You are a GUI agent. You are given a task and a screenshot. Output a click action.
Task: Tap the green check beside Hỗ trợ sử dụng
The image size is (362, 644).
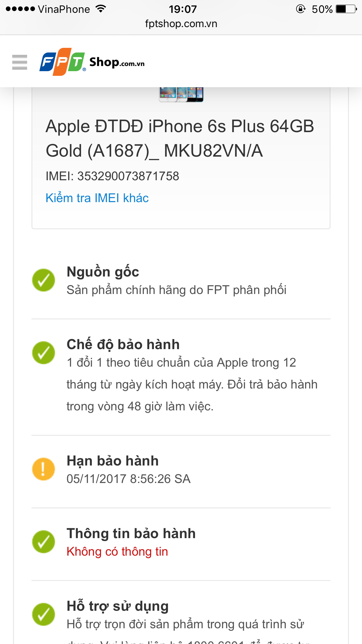pyautogui.click(x=43, y=614)
